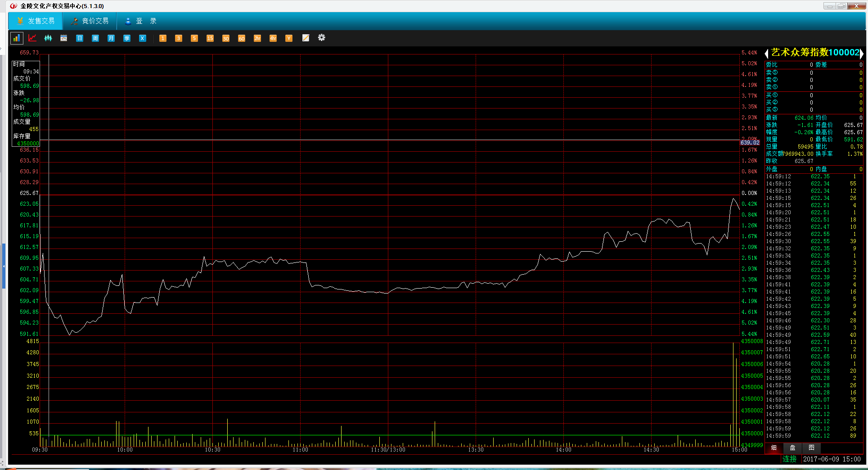The width and height of the screenshot is (868, 470).
Task: Go to previous instrument with left arrow
Action: pyautogui.click(x=767, y=54)
